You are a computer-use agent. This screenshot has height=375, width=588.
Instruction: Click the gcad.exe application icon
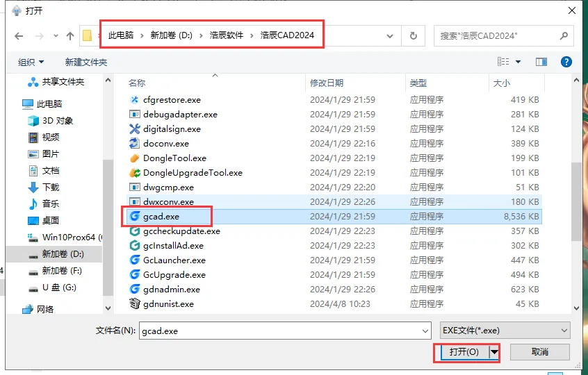(x=134, y=217)
